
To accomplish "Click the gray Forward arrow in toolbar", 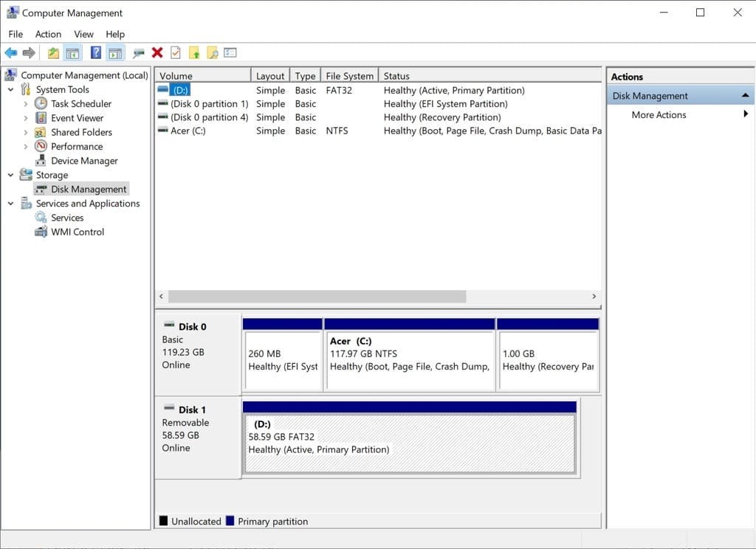I will pos(29,52).
